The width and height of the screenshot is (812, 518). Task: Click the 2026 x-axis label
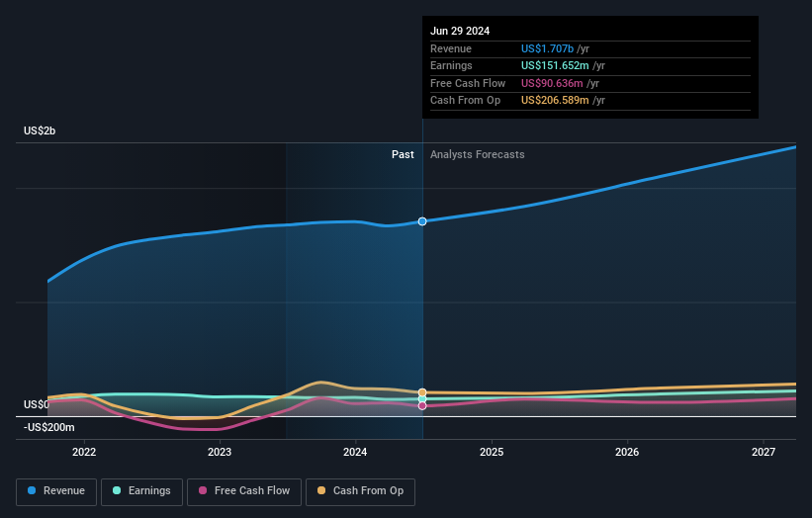coord(627,453)
